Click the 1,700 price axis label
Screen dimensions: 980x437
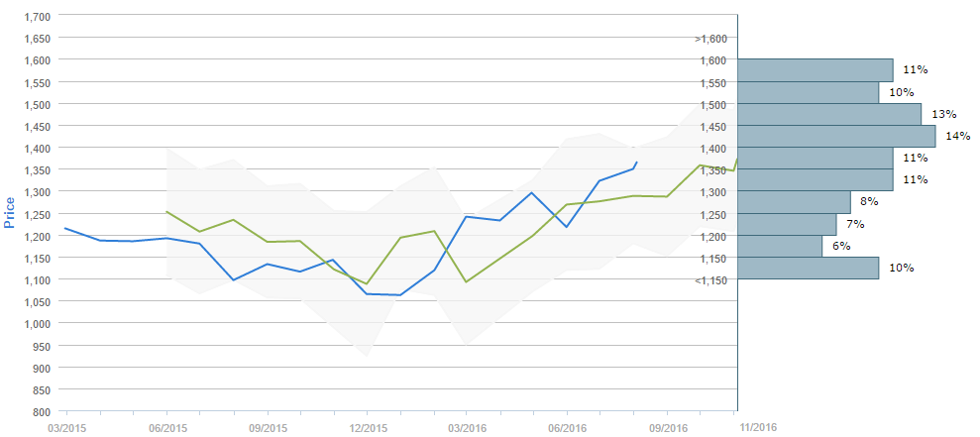[36, 17]
